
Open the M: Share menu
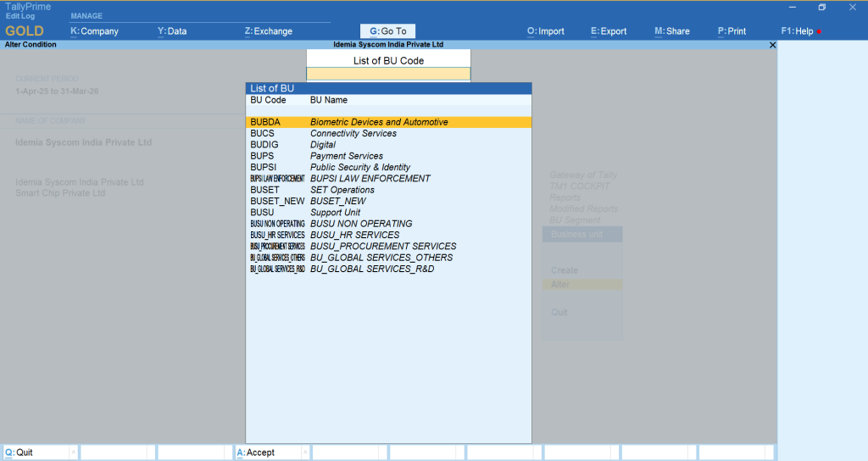click(x=671, y=31)
